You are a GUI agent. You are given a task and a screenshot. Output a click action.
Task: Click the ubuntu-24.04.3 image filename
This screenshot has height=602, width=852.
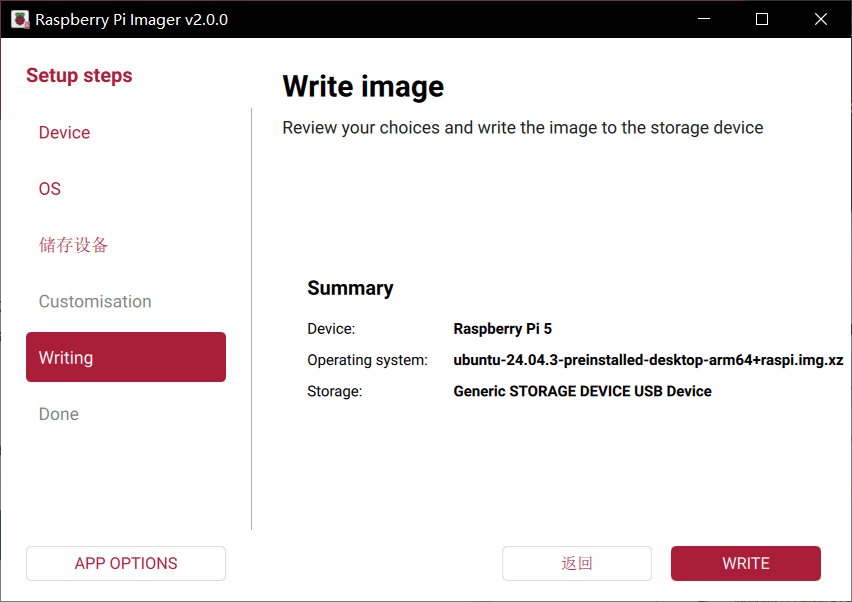[x=648, y=360]
